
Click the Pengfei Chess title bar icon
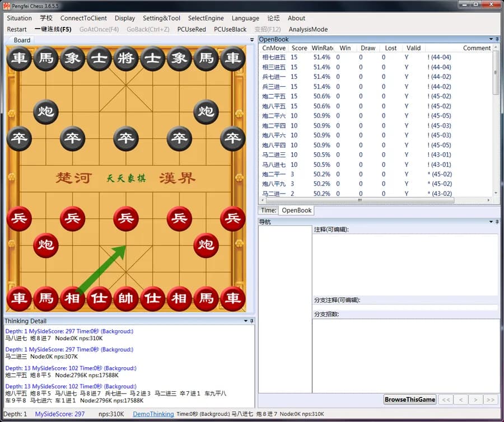coord(6,6)
